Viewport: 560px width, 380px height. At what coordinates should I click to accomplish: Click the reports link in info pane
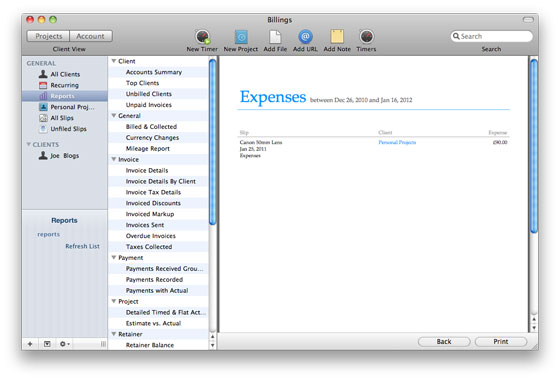coord(49,234)
